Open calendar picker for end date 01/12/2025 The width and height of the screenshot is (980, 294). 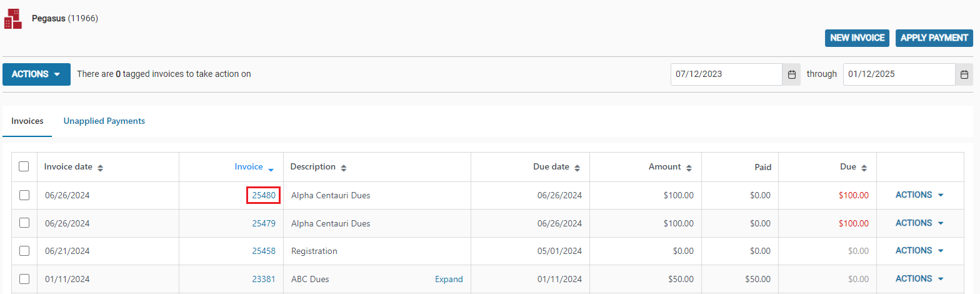click(x=964, y=74)
